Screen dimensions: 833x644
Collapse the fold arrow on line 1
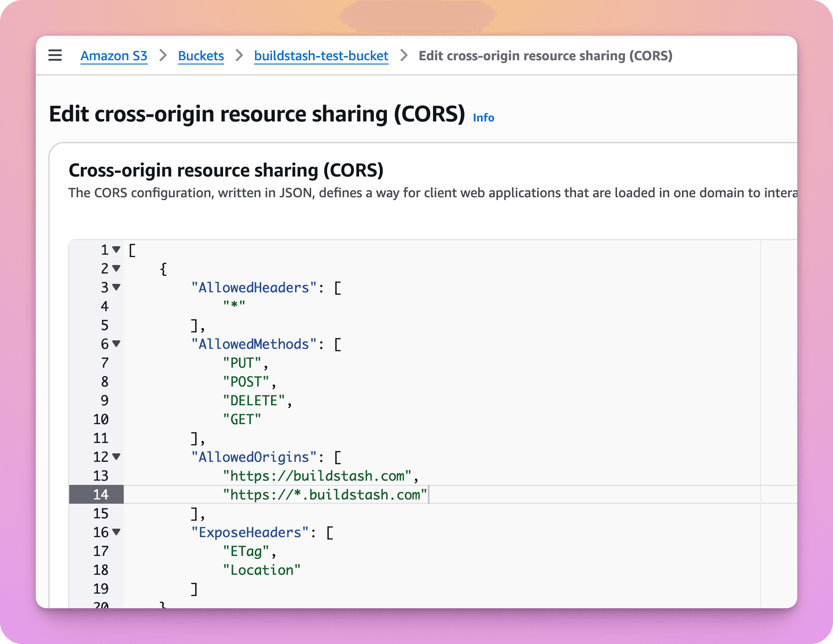pyautogui.click(x=116, y=250)
